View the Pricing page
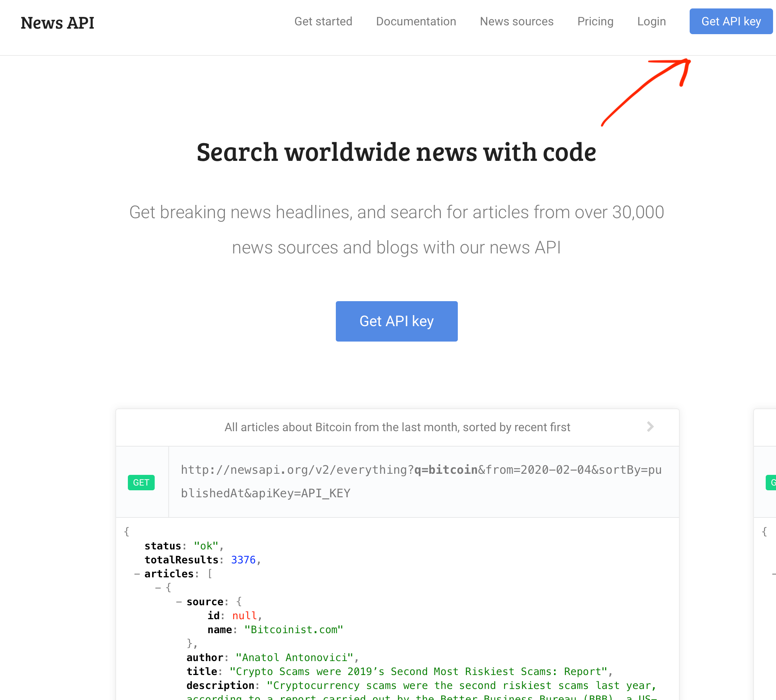 click(x=595, y=22)
